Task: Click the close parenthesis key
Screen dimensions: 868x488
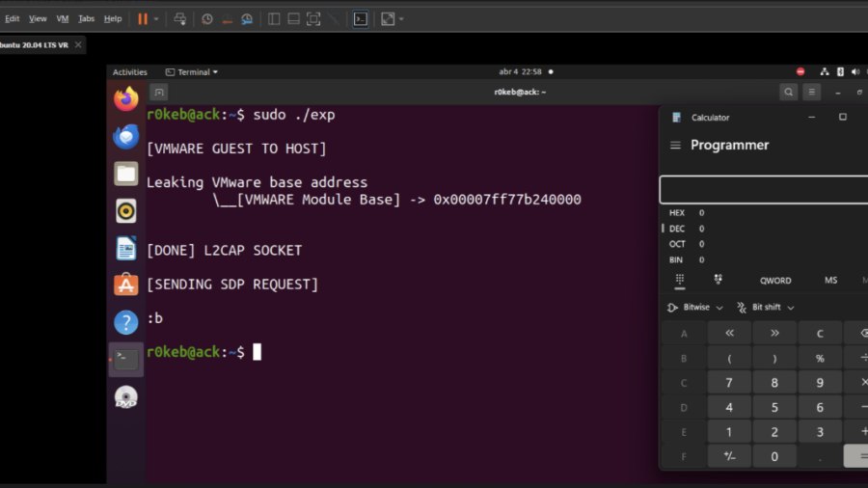Action: point(774,358)
